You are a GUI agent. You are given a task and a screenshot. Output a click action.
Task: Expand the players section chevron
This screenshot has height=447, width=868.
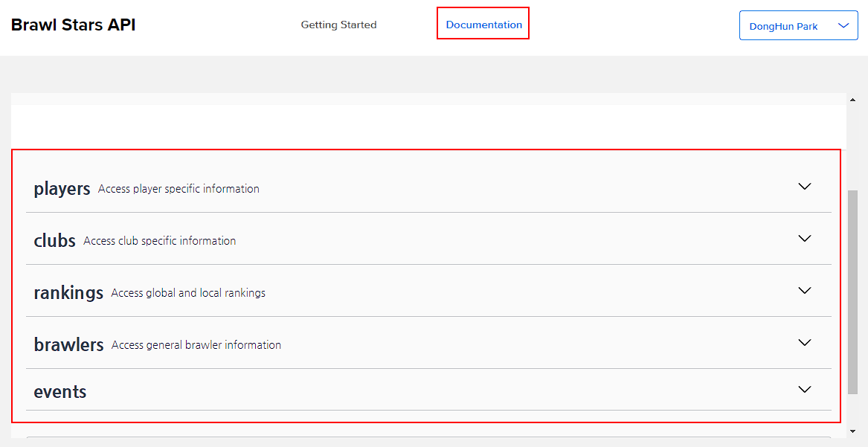pos(804,187)
